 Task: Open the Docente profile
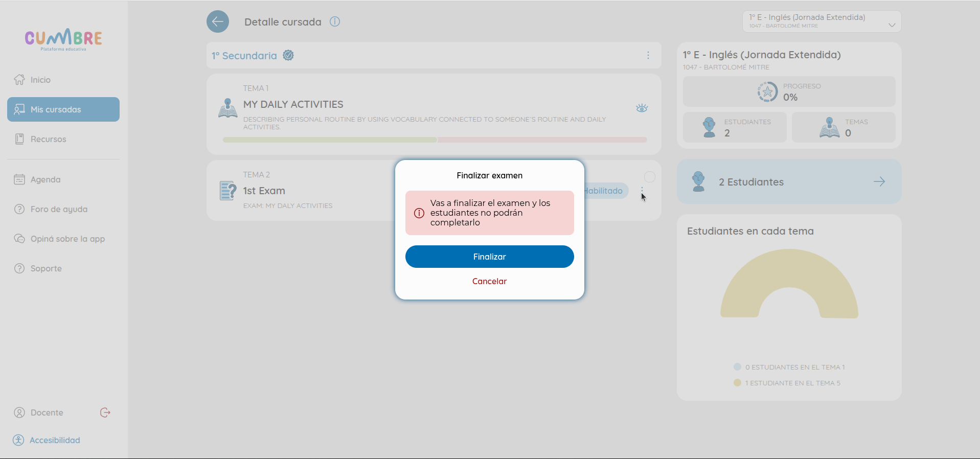click(47, 412)
